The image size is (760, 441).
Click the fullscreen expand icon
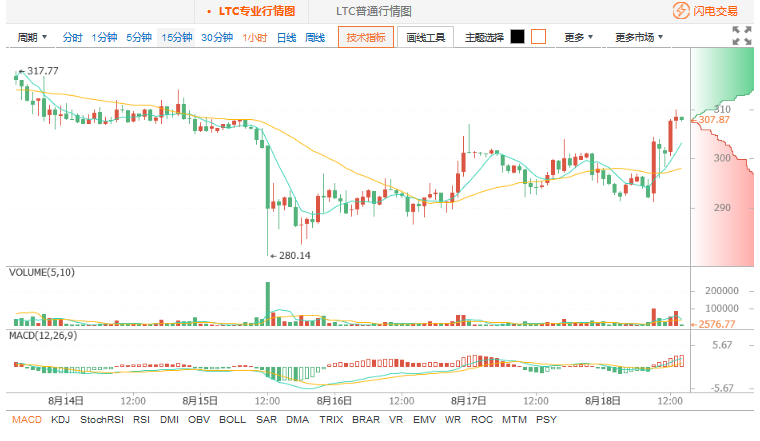[x=741, y=36]
